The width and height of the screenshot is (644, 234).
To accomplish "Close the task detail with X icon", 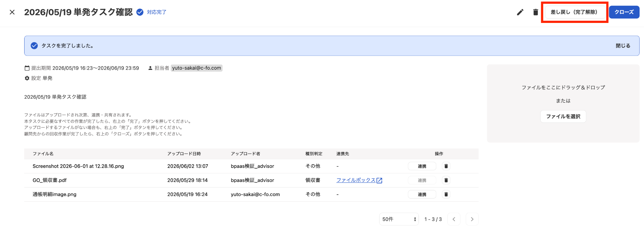I will (x=12, y=12).
